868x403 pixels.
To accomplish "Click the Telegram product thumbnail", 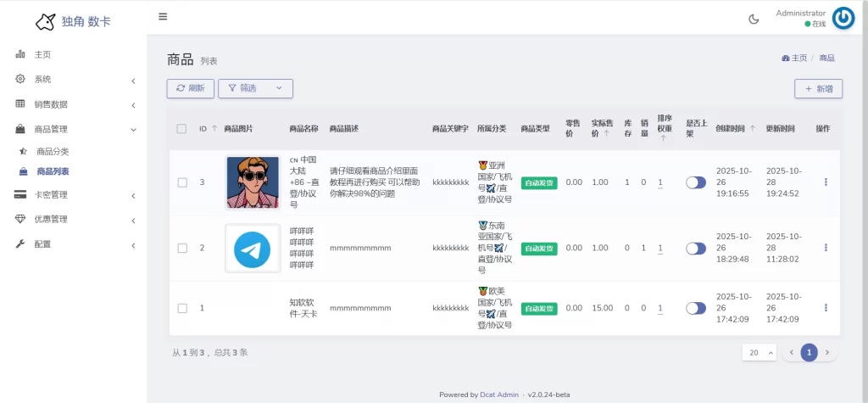I will coord(253,249).
